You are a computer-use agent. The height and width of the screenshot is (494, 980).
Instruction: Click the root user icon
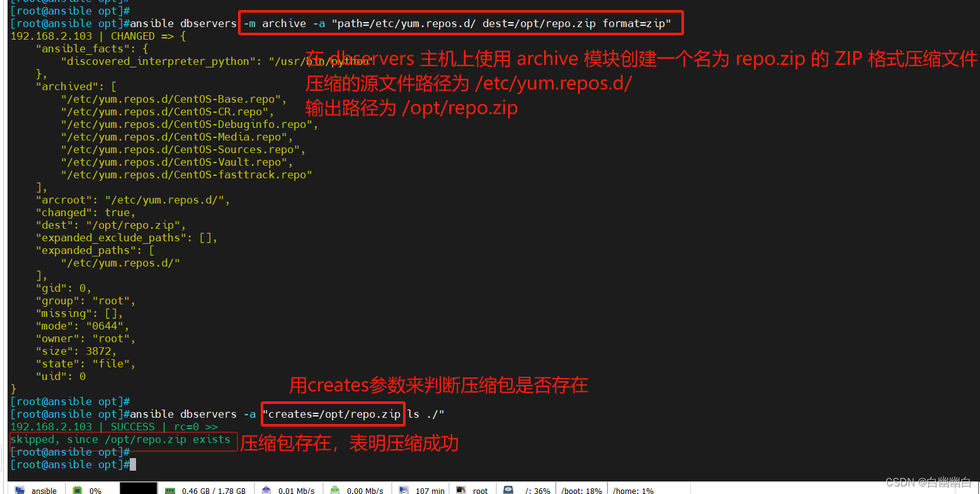pos(461,490)
